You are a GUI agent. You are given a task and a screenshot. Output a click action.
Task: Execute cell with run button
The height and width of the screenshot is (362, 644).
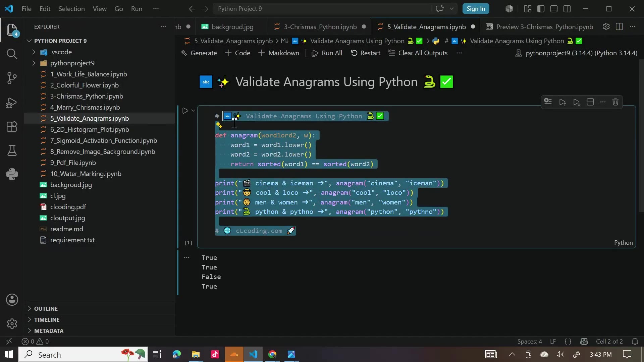tap(185, 111)
